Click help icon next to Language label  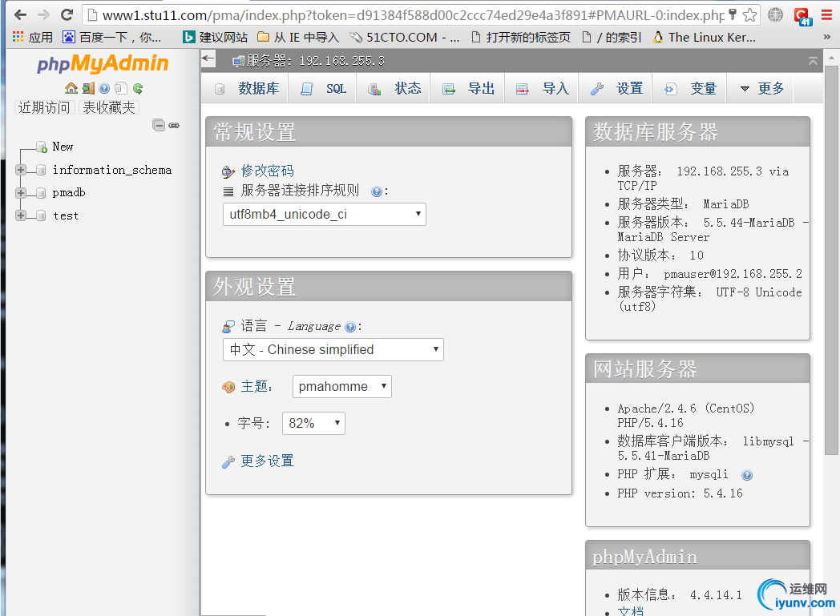click(350, 327)
